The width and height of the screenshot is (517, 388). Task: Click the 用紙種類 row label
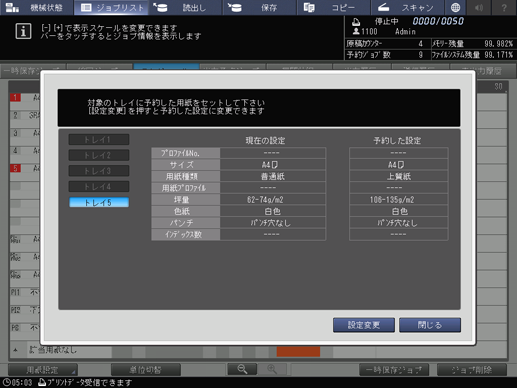186,176
